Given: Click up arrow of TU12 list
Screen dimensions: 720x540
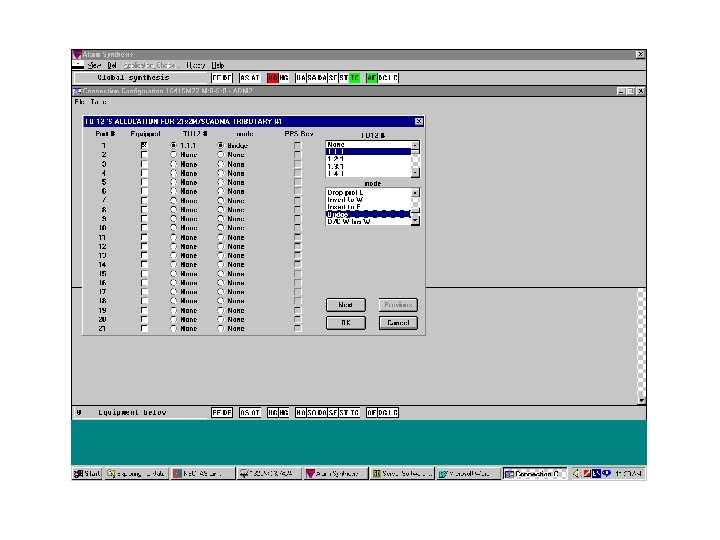Looking at the screenshot, I should 415,145.
